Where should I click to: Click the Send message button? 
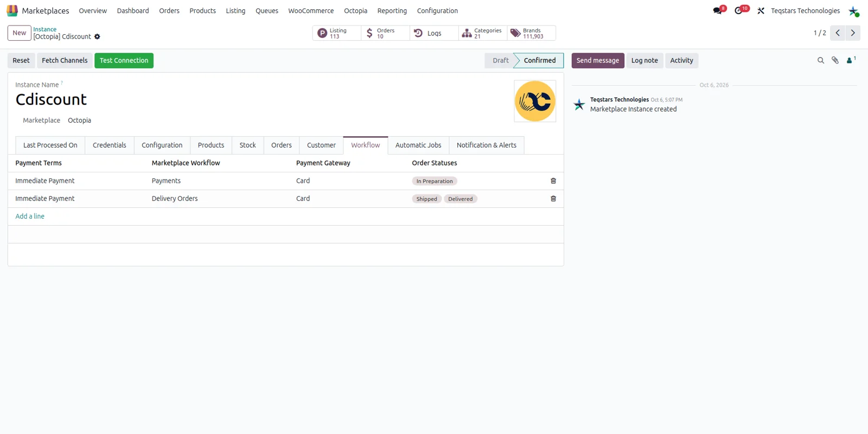click(x=598, y=61)
